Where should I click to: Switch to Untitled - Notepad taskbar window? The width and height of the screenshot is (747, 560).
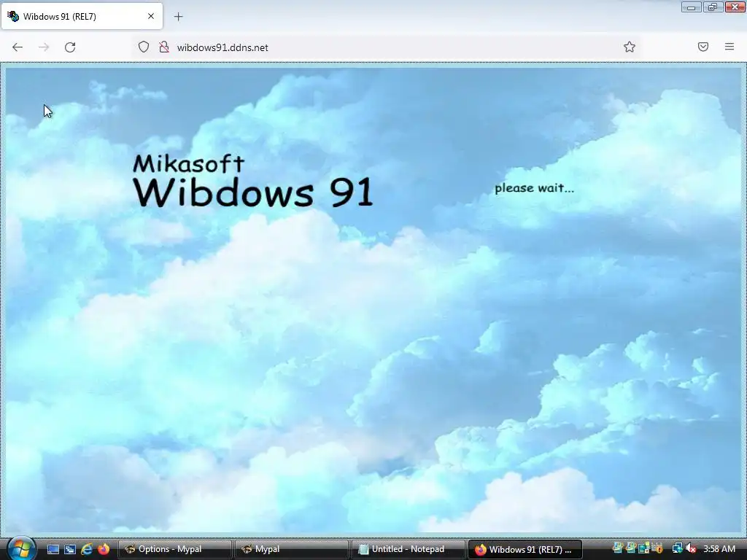click(409, 550)
